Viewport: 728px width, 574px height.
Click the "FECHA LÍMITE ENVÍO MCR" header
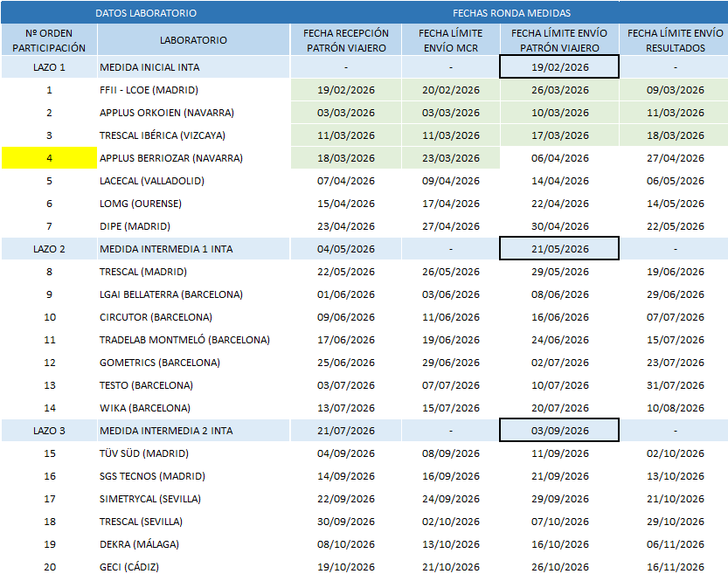coord(450,40)
